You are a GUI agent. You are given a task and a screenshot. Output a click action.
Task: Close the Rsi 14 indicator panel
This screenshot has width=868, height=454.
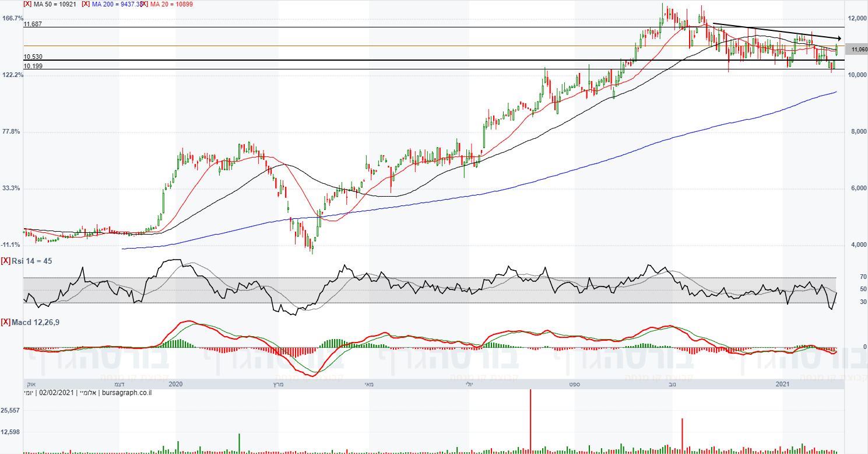[x=5, y=261]
